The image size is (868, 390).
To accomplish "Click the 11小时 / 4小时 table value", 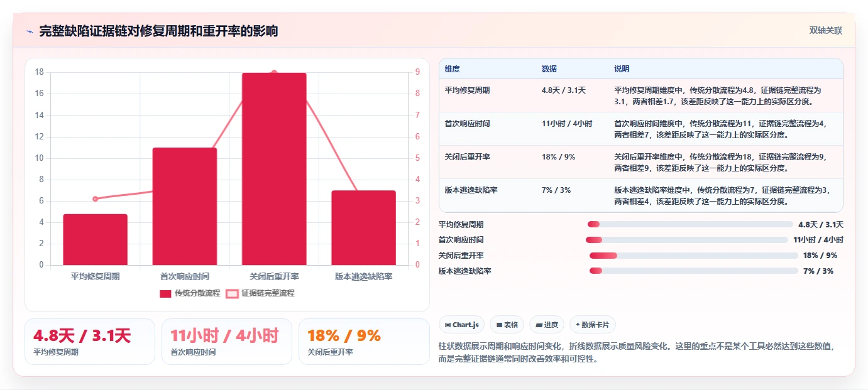I will 566,124.
